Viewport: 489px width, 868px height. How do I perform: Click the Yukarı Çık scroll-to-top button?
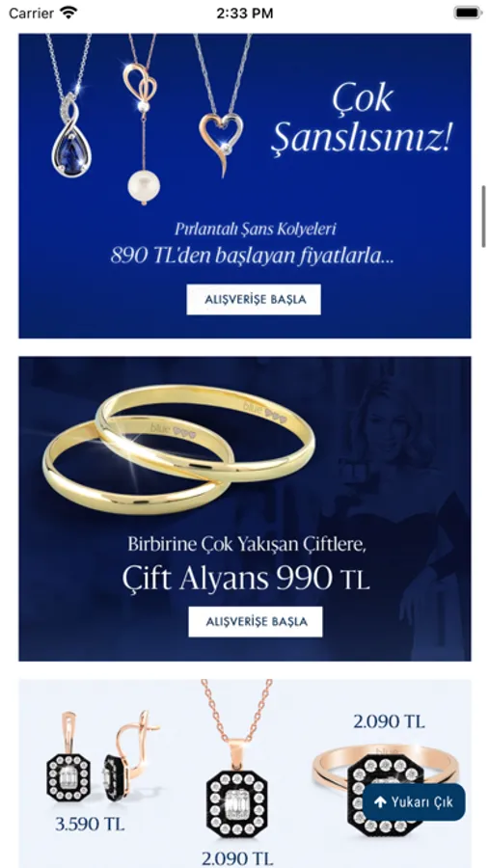point(414,802)
